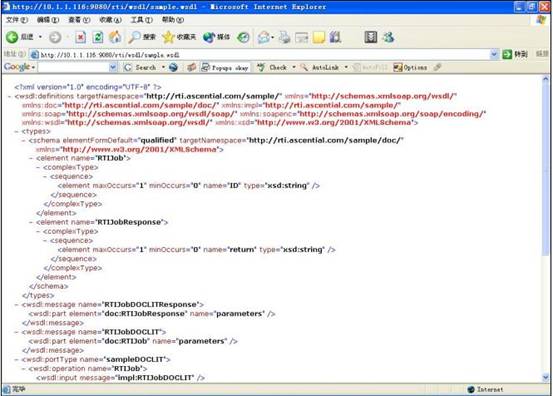The image size is (553, 396).
Task: Click the Check spelling button
Action: coord(272,67)
